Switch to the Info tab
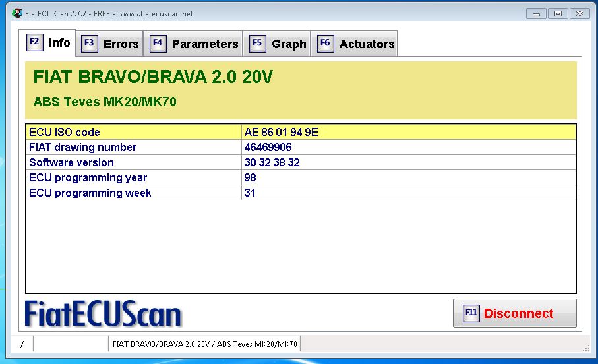Viewport: 598px width, 364px height. point(47,42)
